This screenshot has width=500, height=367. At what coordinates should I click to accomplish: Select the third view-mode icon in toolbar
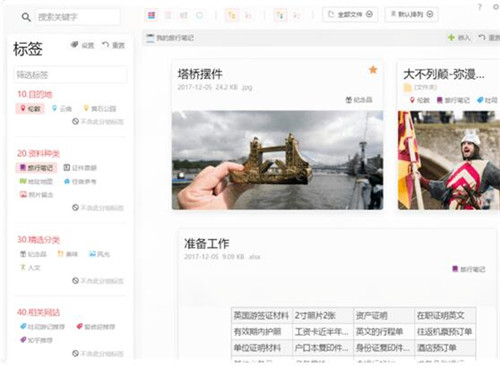coord(184,15)
